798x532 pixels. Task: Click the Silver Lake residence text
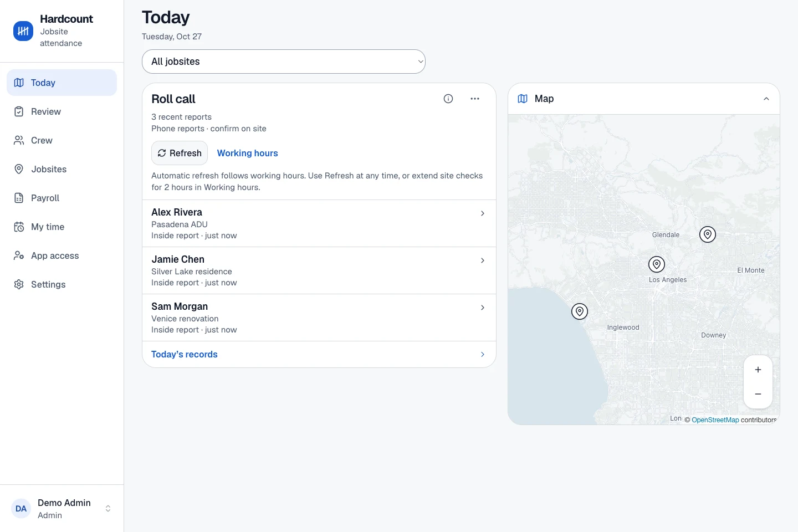point(192,272)
